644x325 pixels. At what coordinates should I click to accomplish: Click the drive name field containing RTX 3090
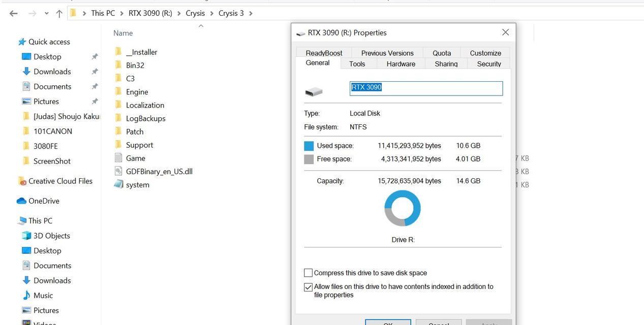[x=426, y=88]
